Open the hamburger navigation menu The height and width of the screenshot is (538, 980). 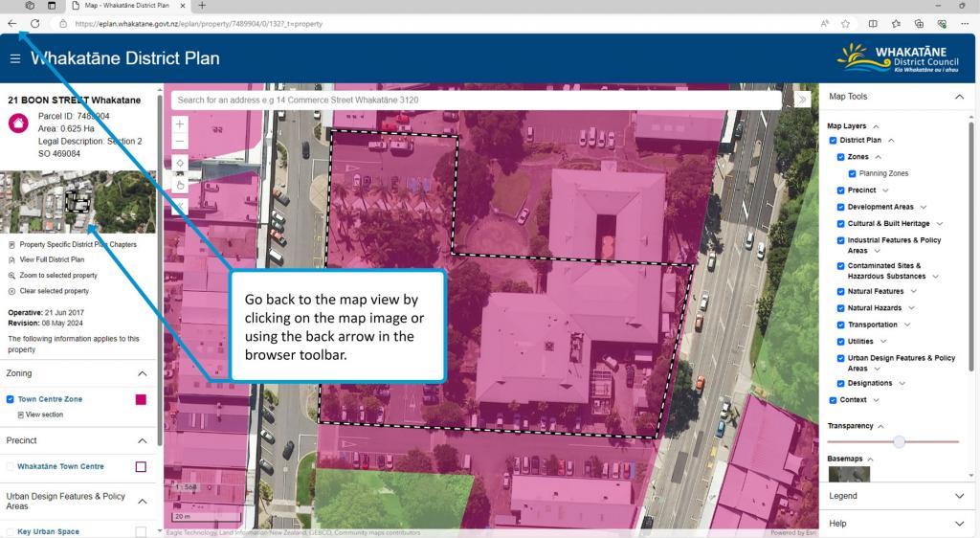(14, 58)
